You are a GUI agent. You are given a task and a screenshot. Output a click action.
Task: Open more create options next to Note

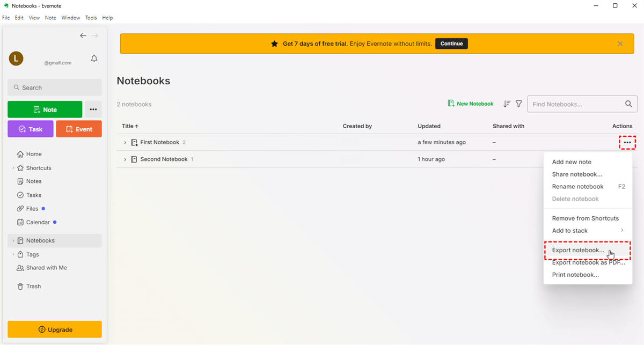pos(93,109)
